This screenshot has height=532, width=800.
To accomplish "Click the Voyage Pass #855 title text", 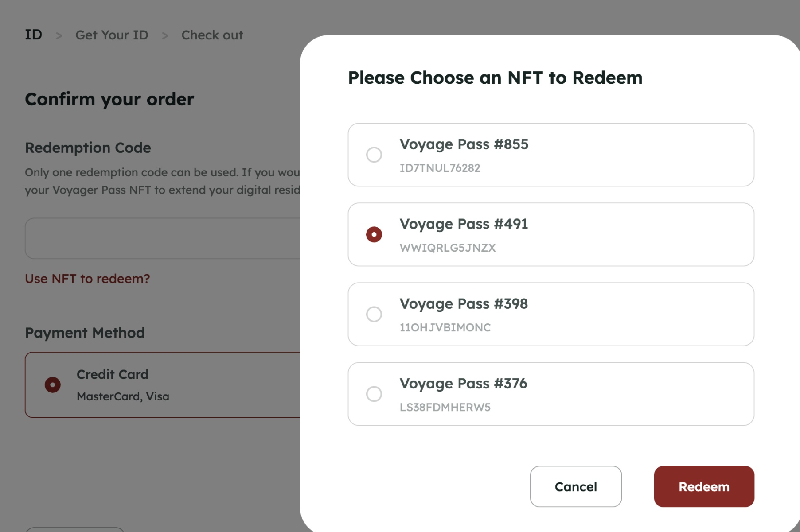I will pos(464,144).
